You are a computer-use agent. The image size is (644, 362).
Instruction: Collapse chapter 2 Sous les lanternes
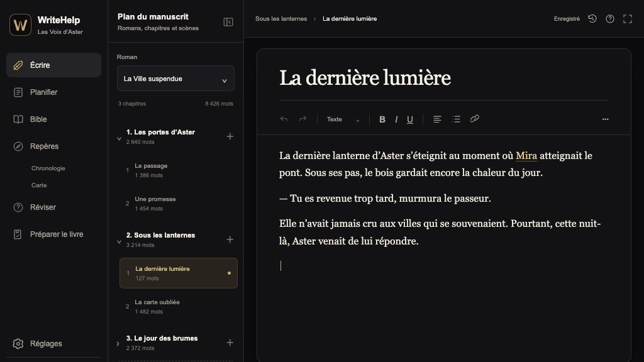point(119,242)
